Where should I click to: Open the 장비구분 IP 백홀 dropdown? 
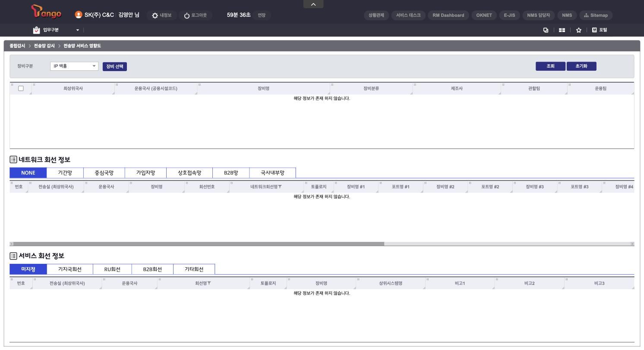(x=74, y=66)
